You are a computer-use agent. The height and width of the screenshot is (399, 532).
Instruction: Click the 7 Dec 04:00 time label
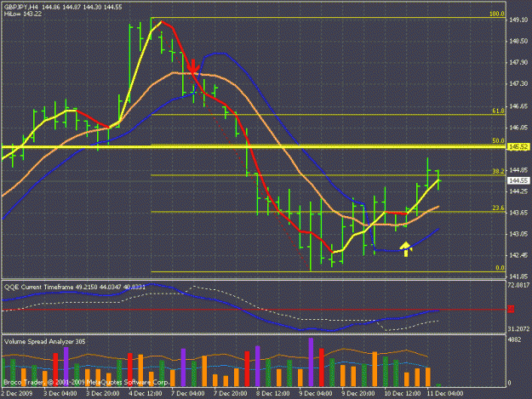187,393
